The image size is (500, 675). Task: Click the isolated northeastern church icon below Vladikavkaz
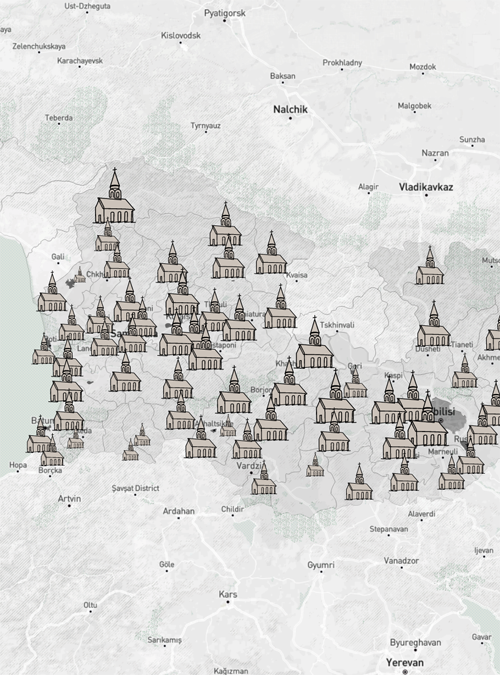click(x=430, y=266)
